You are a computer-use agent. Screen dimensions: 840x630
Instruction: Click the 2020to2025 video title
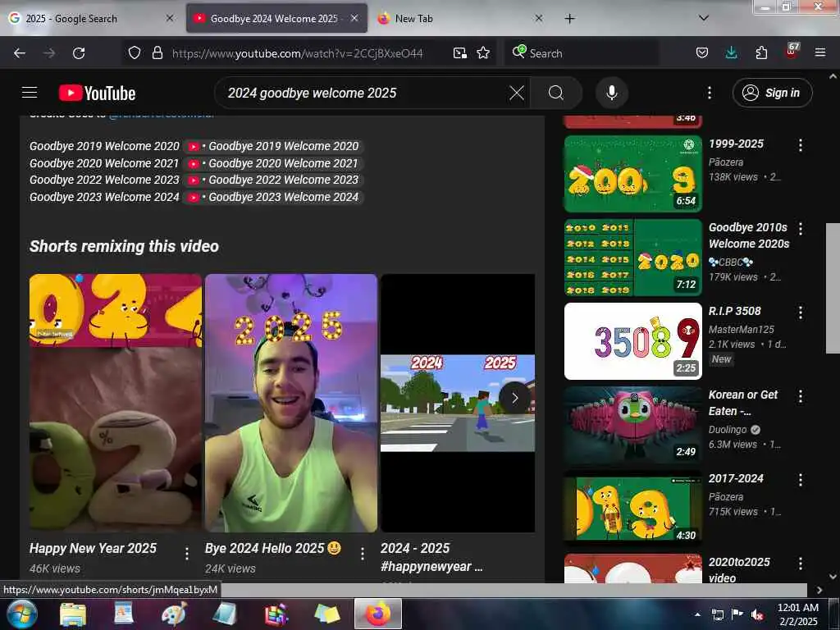tap(739, 569)
